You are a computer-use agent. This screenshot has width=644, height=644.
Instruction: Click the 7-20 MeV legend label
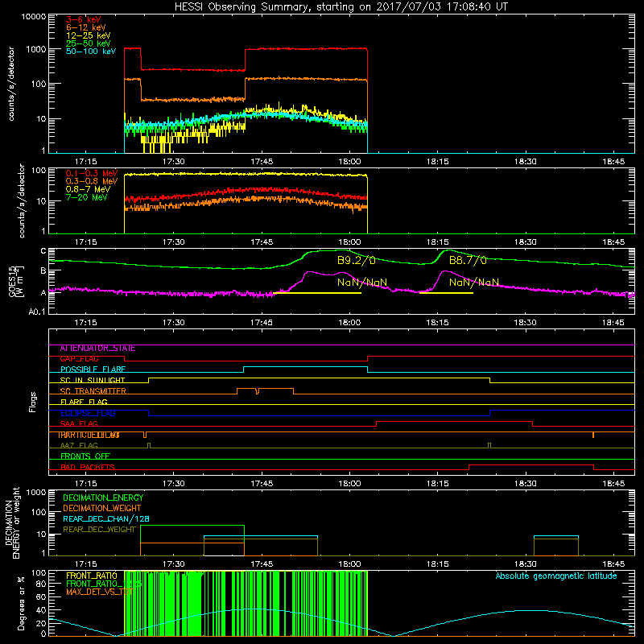tap(87, 197)
